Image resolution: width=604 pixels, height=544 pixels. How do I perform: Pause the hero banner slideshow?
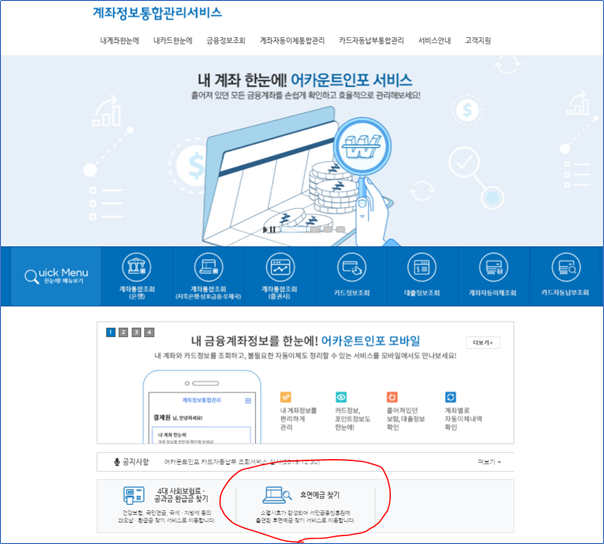click(272, 230)
